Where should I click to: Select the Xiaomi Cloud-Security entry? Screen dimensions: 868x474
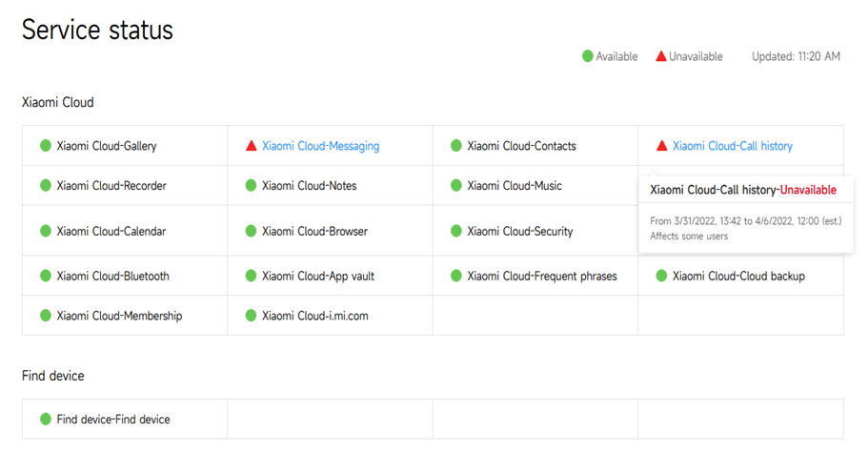point(519,231)
